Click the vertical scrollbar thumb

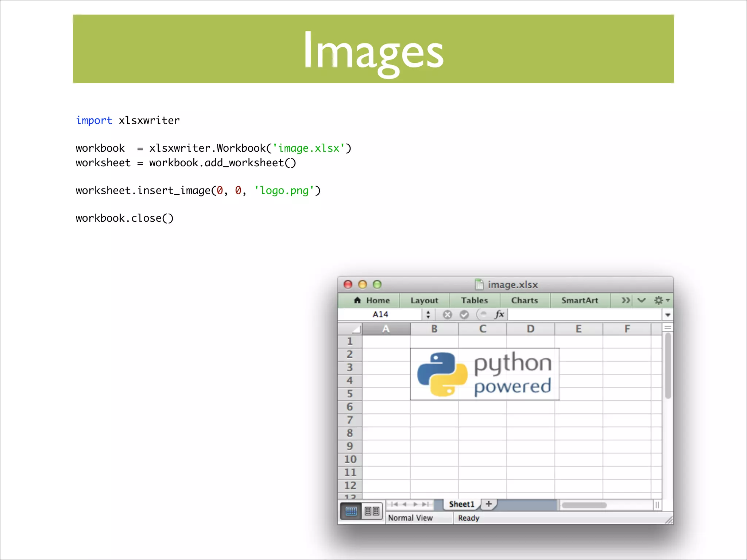[x=668, y=366]
